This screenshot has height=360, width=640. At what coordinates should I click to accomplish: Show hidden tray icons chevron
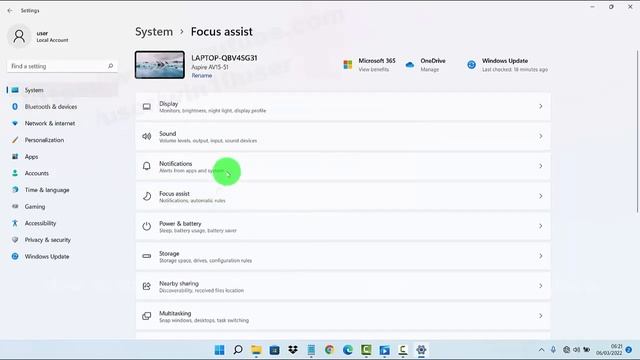pos(541,350)
